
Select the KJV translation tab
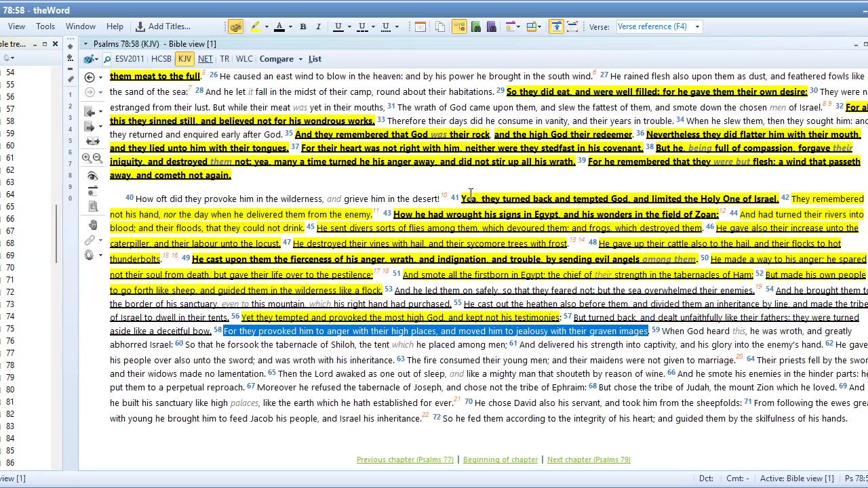pos(184,59)
